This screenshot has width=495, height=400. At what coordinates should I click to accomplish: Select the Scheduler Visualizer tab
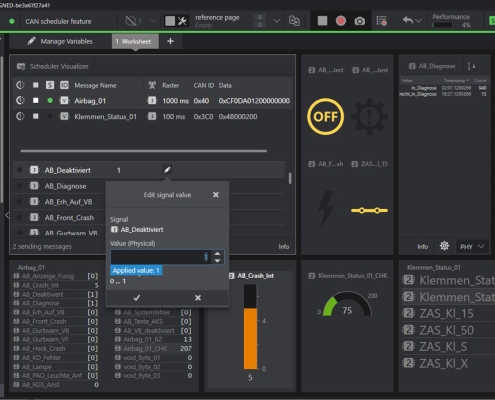53,66
